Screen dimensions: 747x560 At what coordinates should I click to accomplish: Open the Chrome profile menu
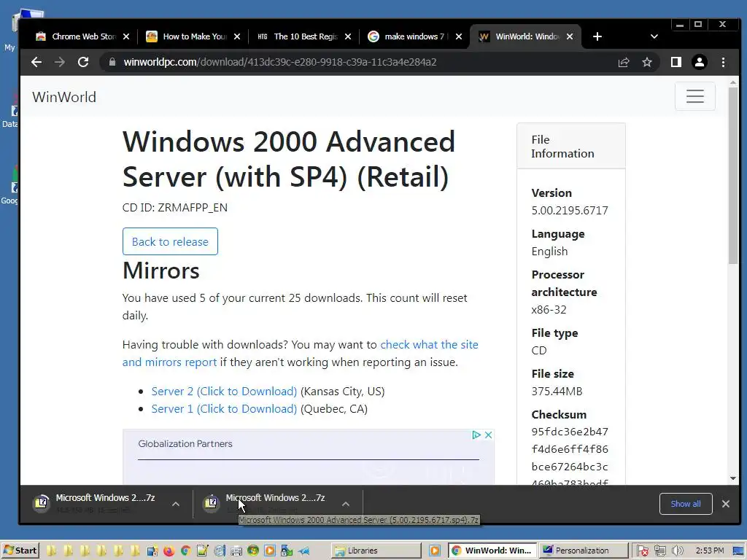(x=700, y=62)
